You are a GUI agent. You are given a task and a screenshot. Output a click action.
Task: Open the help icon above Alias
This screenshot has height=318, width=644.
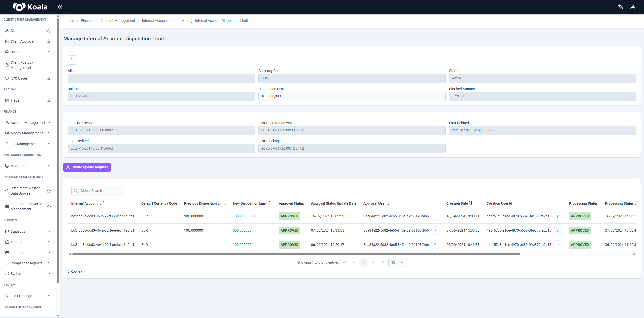pyautogui.click(x=72, y=60)
